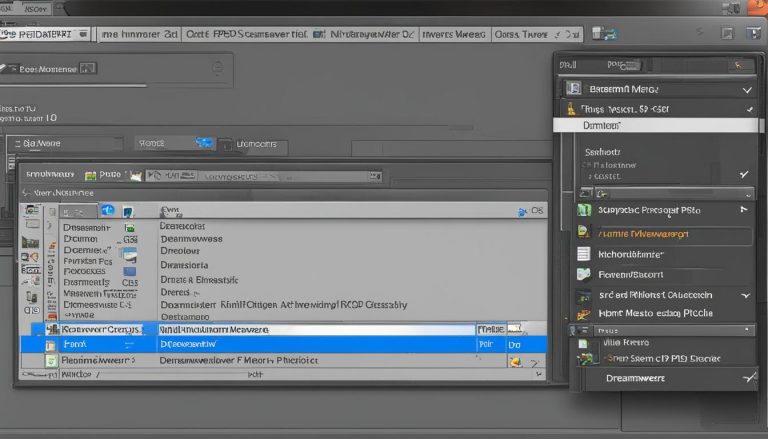The width and height of the screenshot is (768, 439).
Task: Click the yellow icon at the end of the 'Fleonme' row
Action: (515, 362)
